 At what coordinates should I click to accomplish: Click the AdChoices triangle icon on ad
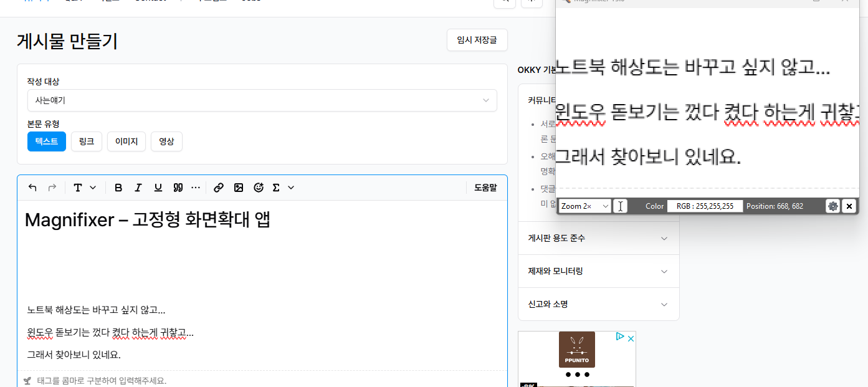[620, 337]
